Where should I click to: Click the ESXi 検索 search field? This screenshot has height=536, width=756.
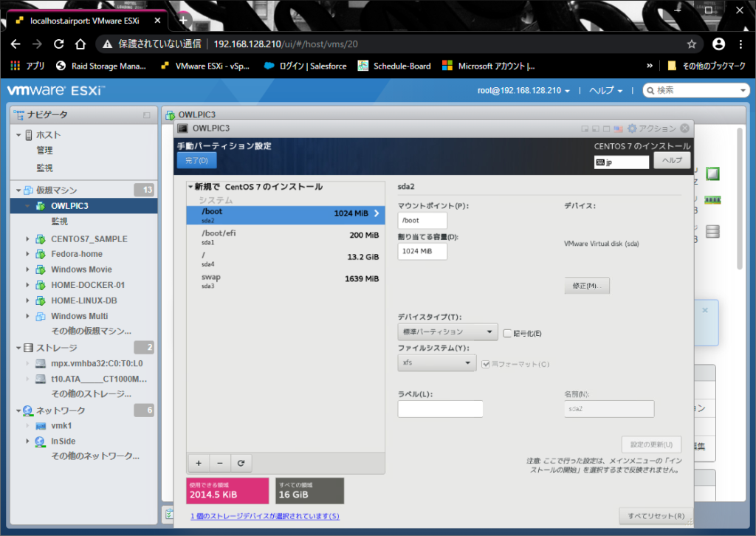(x=695, y=91)
